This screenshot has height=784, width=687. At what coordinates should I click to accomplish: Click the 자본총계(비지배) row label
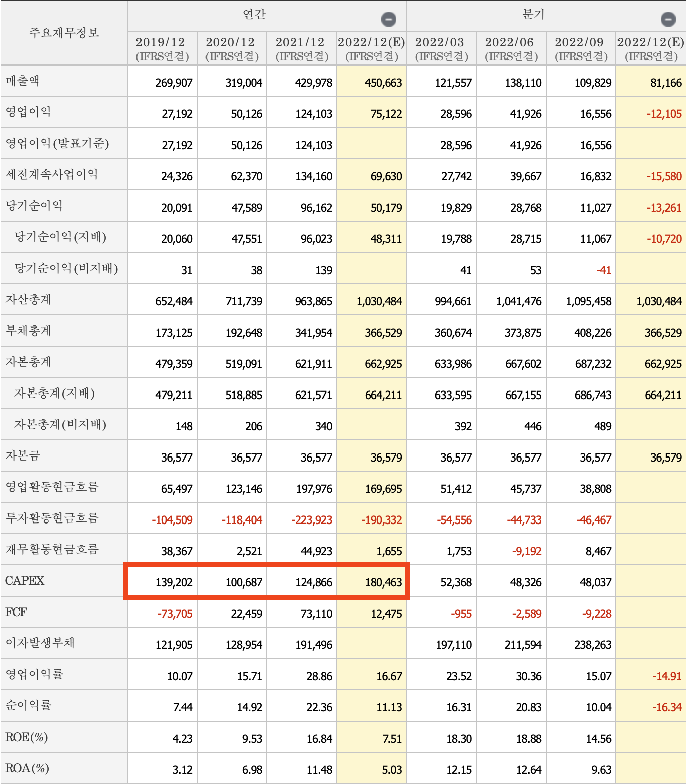tap(60, 424)
